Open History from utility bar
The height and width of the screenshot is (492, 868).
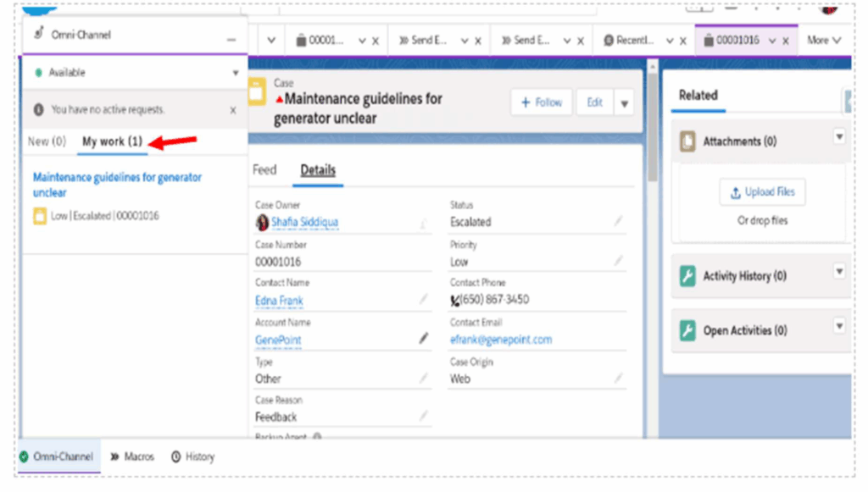(192, 456)
